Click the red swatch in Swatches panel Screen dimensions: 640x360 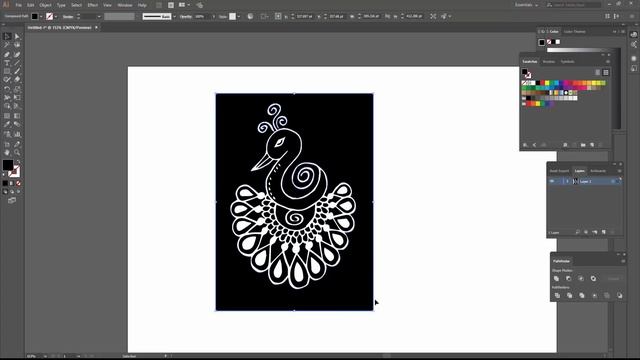[x=542, y=83]
